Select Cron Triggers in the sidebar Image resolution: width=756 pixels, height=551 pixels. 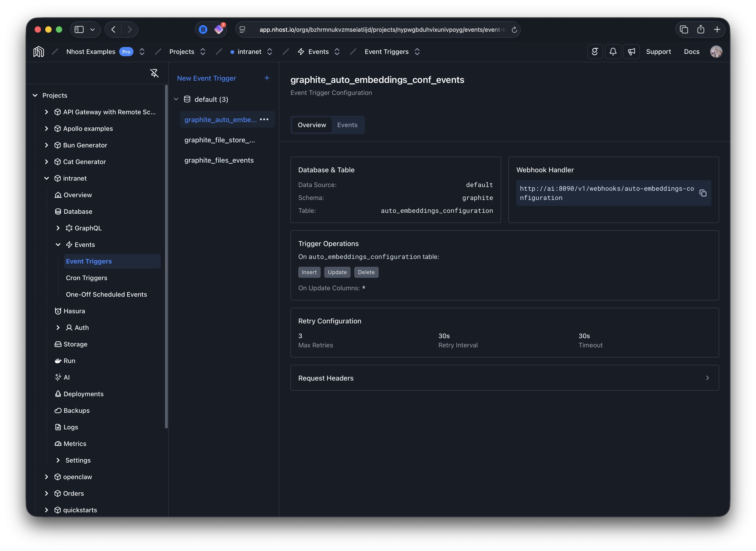pos(86,278)
